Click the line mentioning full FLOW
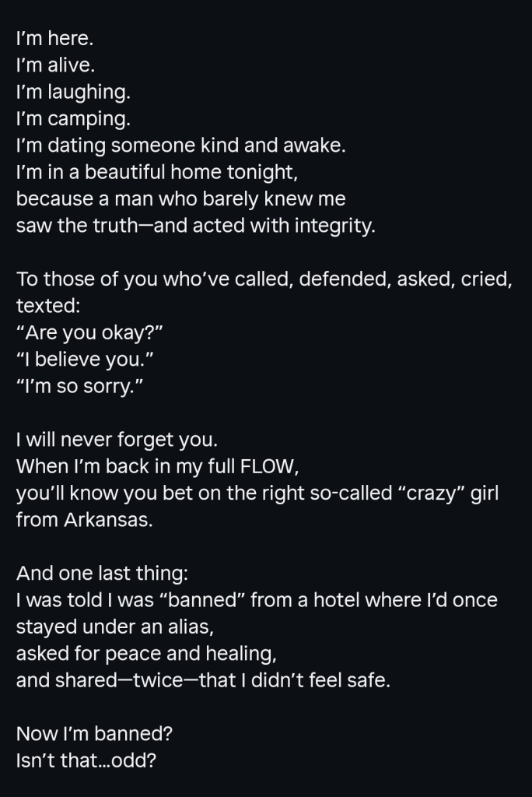Screen dimensions: 532x797 [158, 467]
